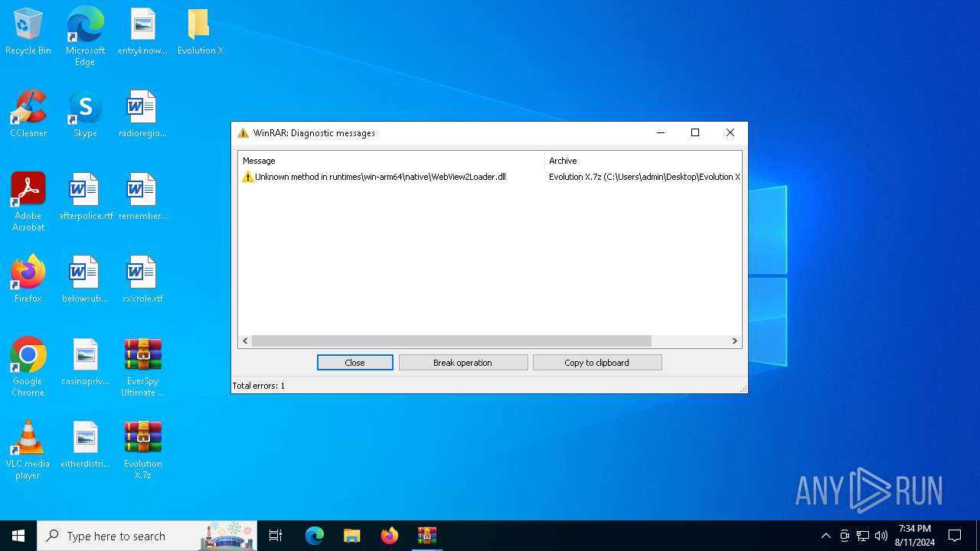The image size is (980, 551).
Task: Open the clock and date flyout
Action: click(x=915, y=536)
